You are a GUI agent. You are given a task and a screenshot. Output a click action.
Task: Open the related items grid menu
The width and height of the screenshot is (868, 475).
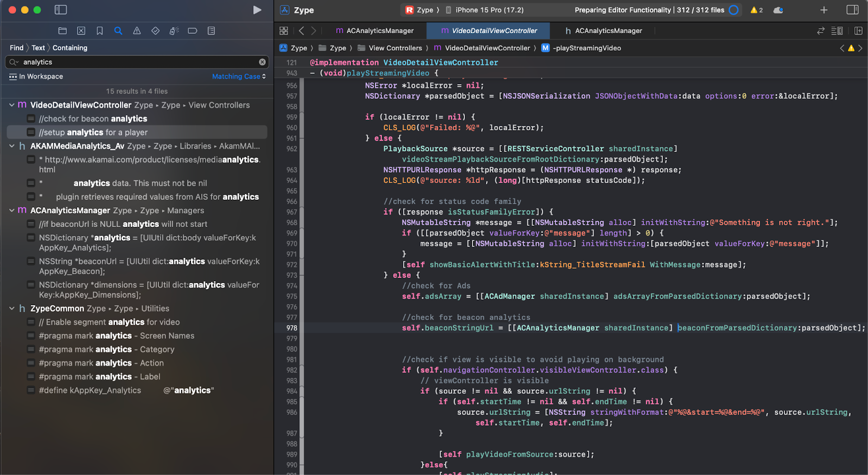tap(284, 31)
